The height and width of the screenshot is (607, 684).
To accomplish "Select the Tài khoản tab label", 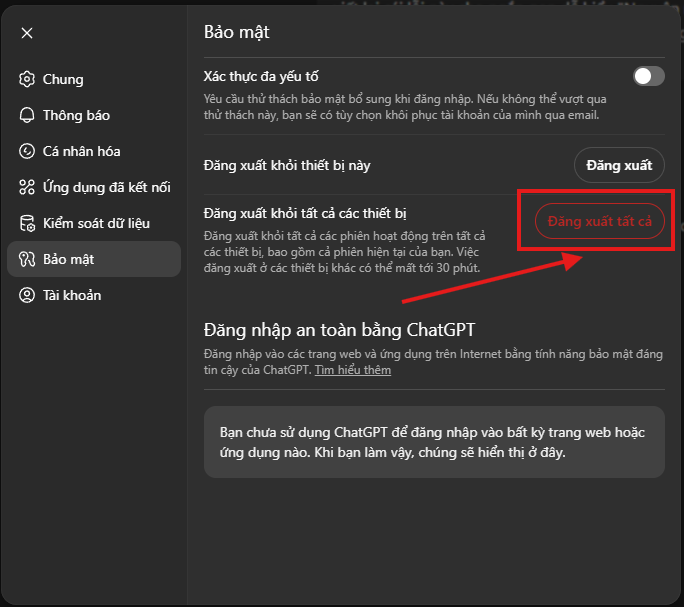I will (72, 296).
